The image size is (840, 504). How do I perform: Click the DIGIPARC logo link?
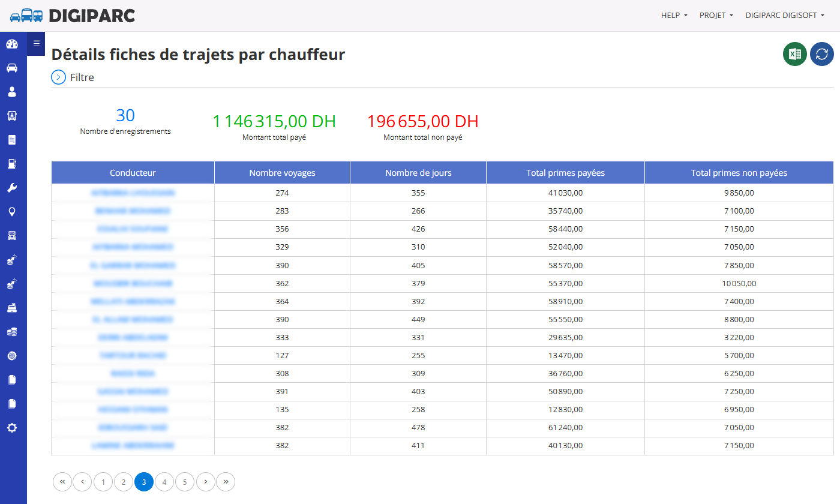(73, 16)
